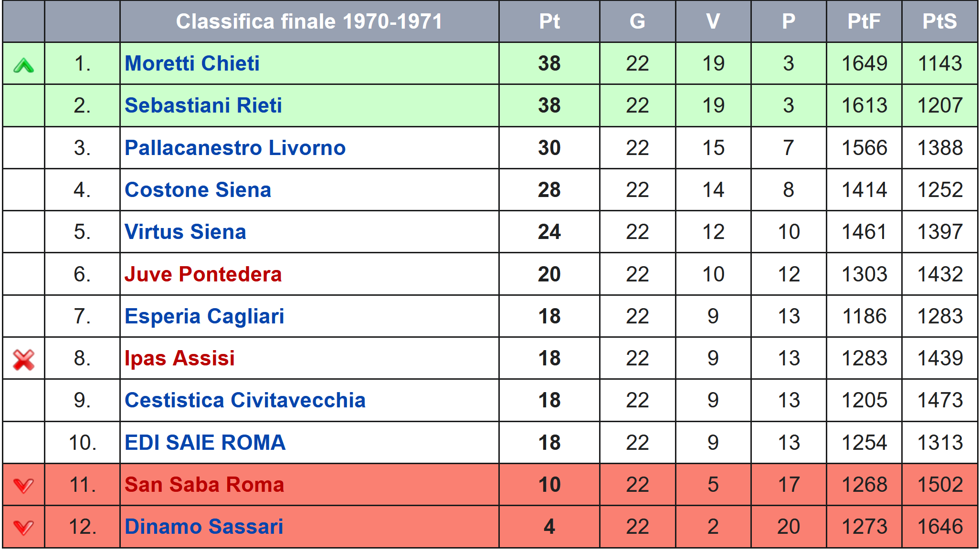
Task: Click the Pt column header
Action: click(549, 21)
